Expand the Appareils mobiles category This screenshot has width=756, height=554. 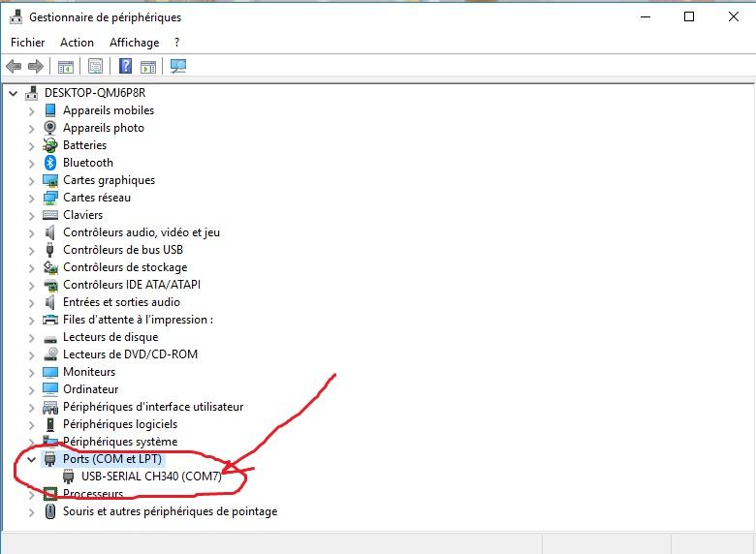[31, 111]
